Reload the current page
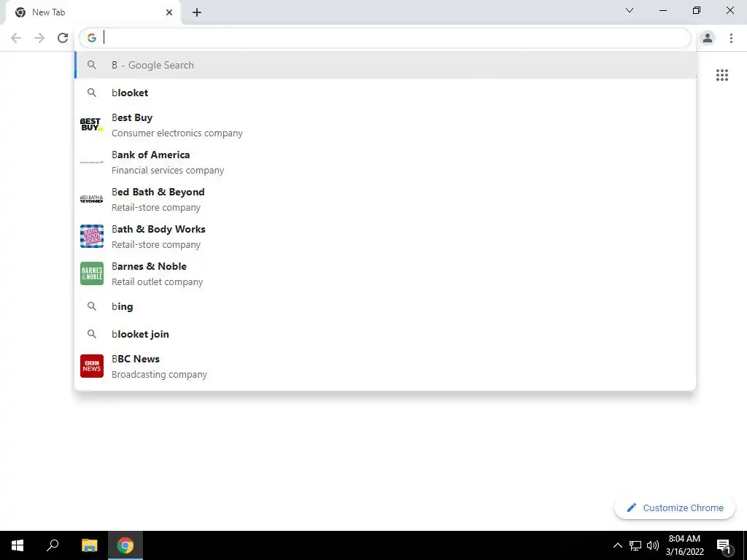Viewport: 747px width, 560px height. [63, 38]
